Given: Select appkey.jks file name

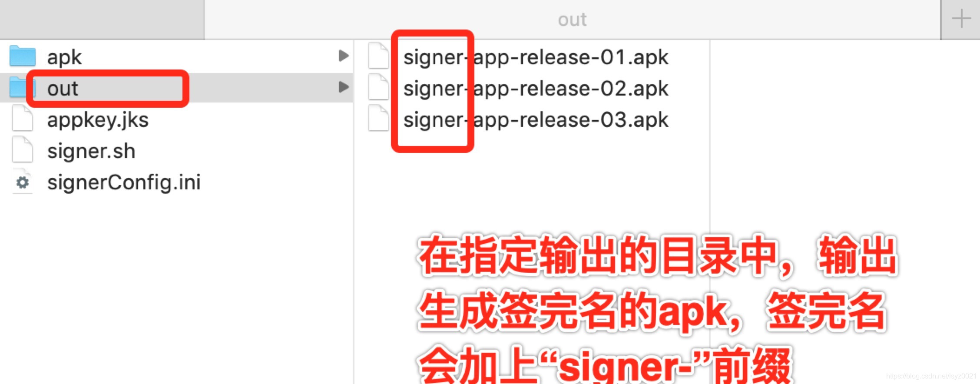Looking at the screenshot, I should tap(98, 120).
